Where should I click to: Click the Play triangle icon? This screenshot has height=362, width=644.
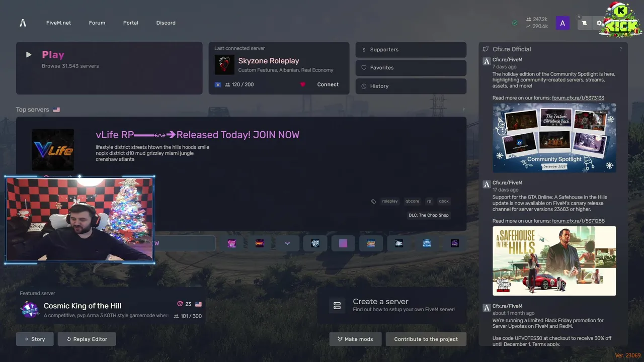click(x=29, y=54)
